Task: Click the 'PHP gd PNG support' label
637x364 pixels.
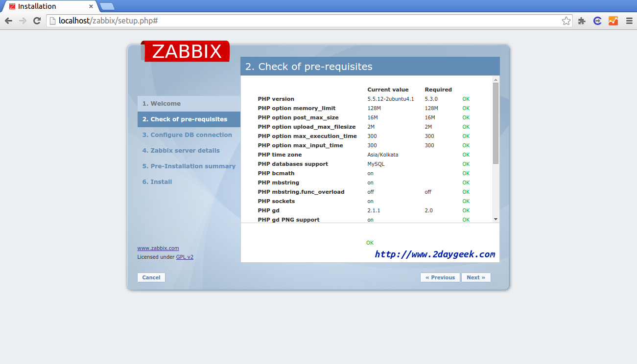Action: point(289,220)
